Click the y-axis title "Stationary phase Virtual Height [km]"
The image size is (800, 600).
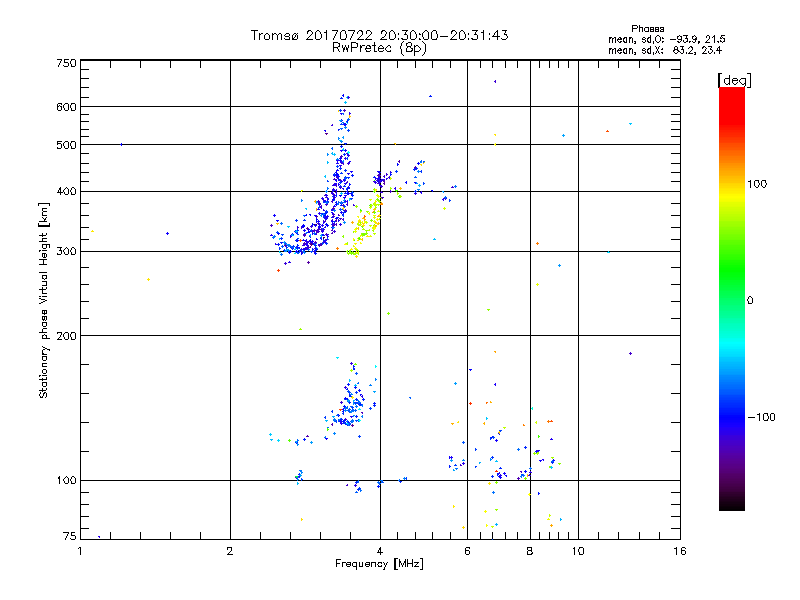click(44, 300)
